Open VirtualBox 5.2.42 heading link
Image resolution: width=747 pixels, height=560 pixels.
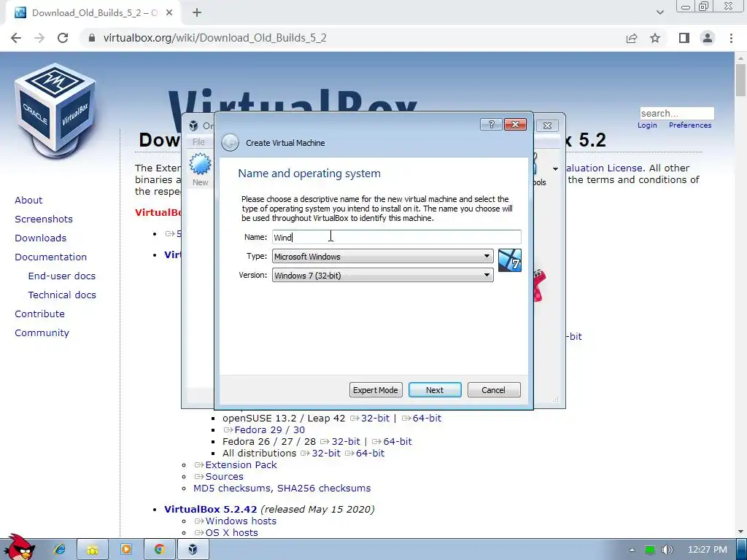point(211,510)
